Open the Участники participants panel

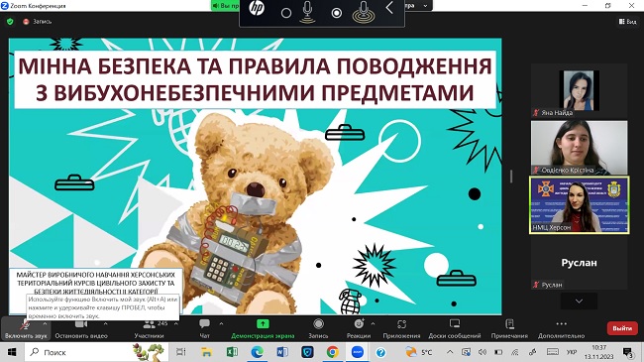tap(149, 328)
